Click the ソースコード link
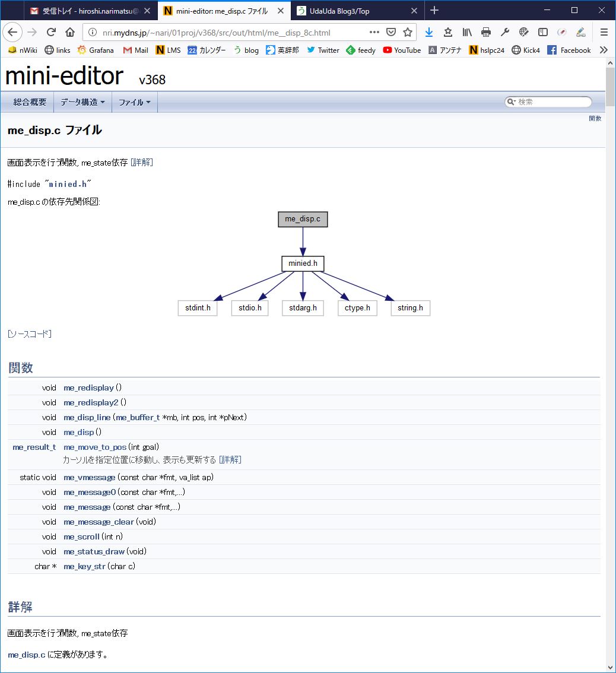The image size is (616, 673). 30,334
